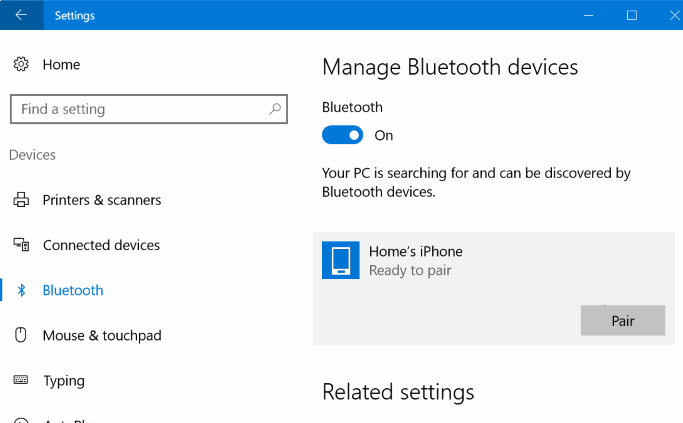
Task: Select the Home's iPhone device name
Action: pos(415,252)
